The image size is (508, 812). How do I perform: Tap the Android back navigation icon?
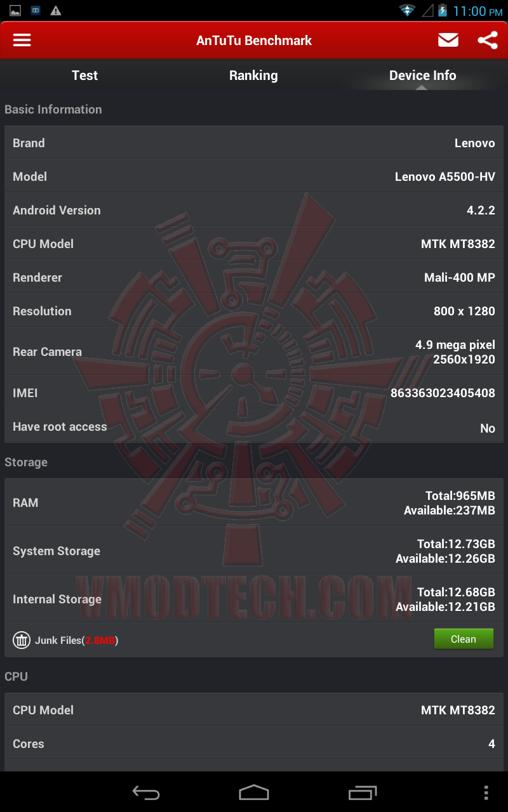coord(145,792)
